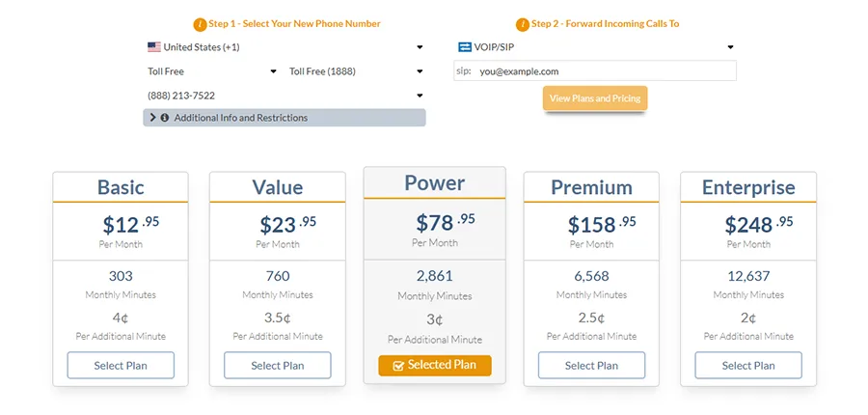The width and height of the screenshot is (868, 415).
Task: Select the Basic plan
Action: click(x=121, y=366)
